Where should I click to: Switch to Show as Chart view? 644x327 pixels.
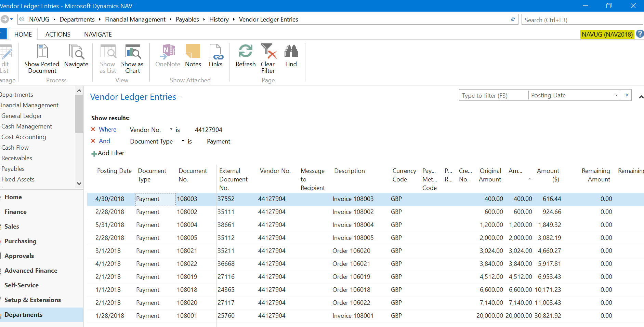pyautogui.click(x=132, y=59)
